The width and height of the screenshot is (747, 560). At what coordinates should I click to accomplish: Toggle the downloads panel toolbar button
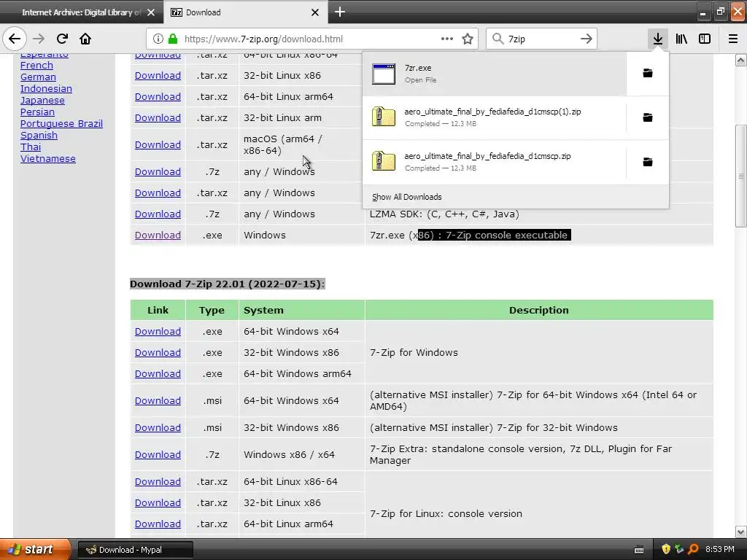point(657,39)
